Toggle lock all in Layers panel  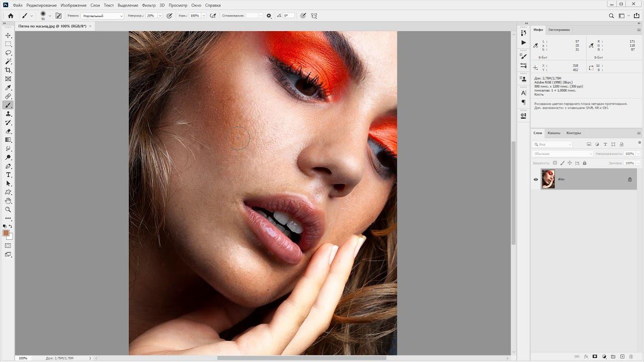pyautogui.click(x=585, y=163)
